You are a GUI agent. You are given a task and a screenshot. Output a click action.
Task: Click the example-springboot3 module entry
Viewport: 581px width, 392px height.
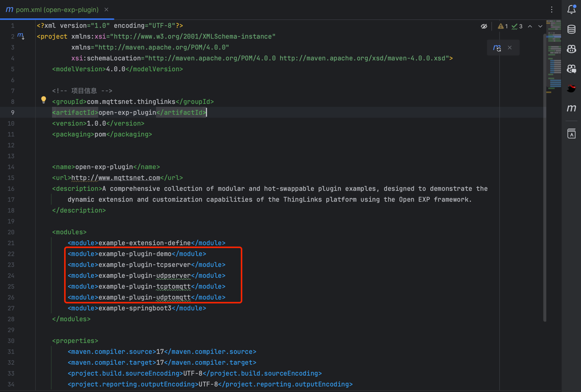pyautogui.click(x=137, y=308)
